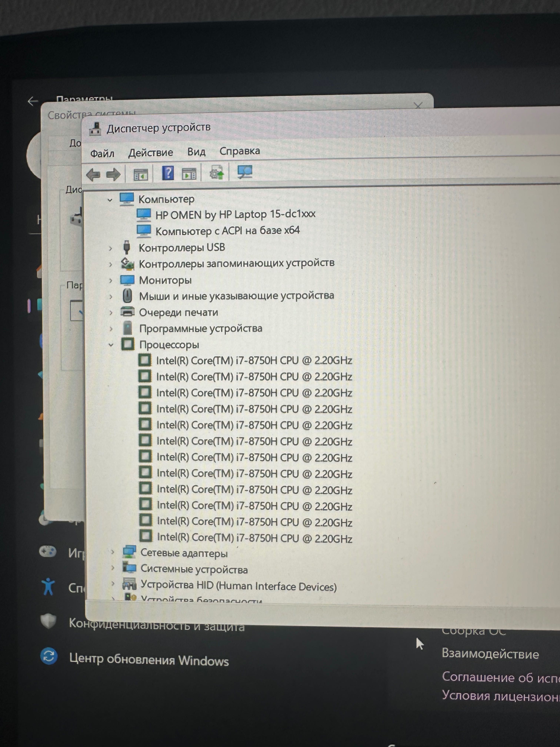The width and height of the screenshot is (560, 747).
Task: Expand the Мониторы node
Action: (111, 281)
